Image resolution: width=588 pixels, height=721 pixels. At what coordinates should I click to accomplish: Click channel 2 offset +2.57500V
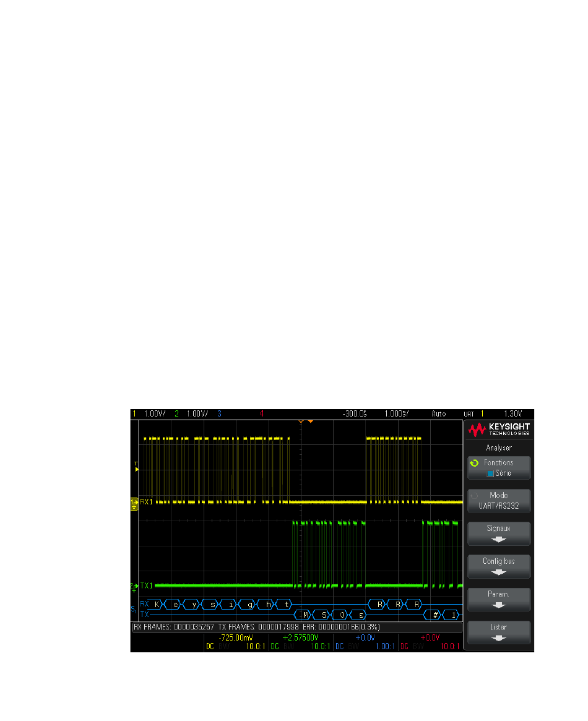coord(300,638)
